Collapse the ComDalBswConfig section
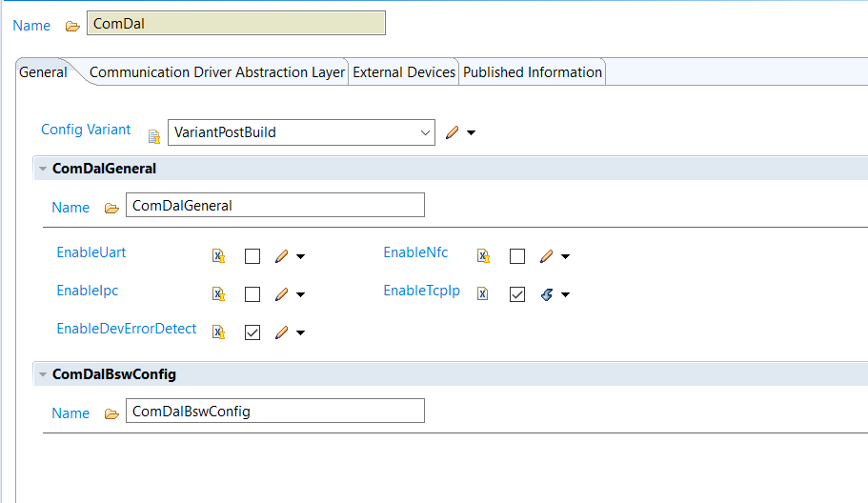868x503 pixels. click(x=42, y=374)
